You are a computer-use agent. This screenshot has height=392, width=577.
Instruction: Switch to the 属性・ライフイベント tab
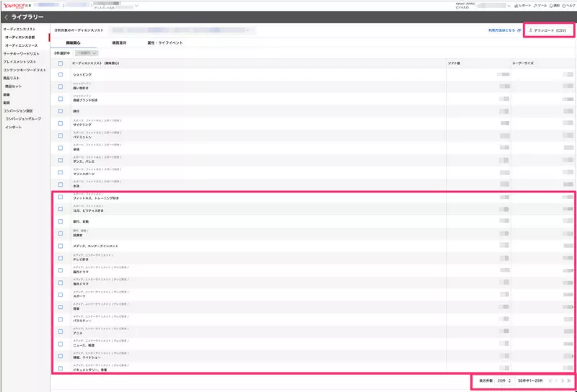coord(165,43)
